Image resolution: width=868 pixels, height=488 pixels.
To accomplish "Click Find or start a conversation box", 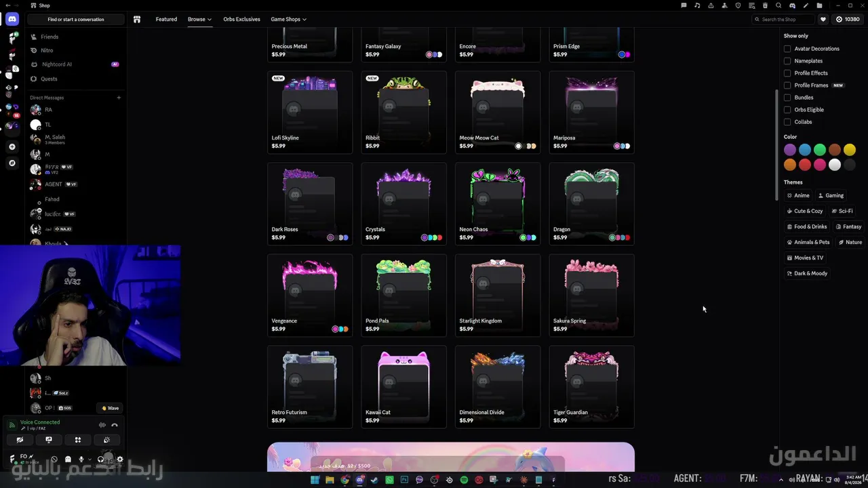I will tap(75, 20).
